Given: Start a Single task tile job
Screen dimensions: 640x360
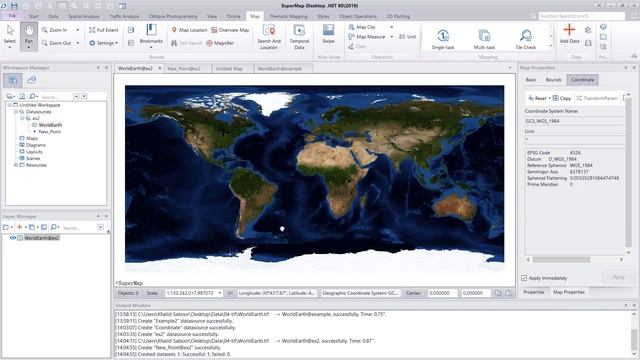Looking at the screenshot, I should pos(443,39).
